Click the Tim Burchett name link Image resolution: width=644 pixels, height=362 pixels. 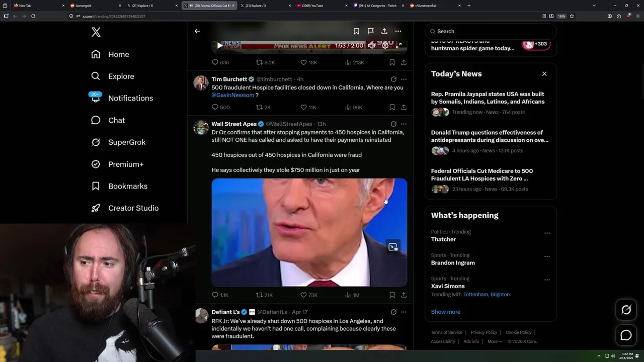pyautogui.click(x=229, y=79)
